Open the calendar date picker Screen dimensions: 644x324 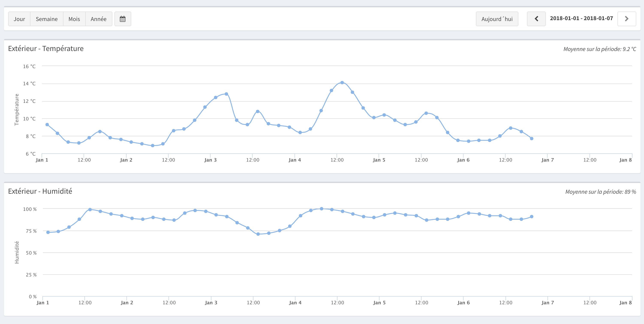[x=122, y=19]
